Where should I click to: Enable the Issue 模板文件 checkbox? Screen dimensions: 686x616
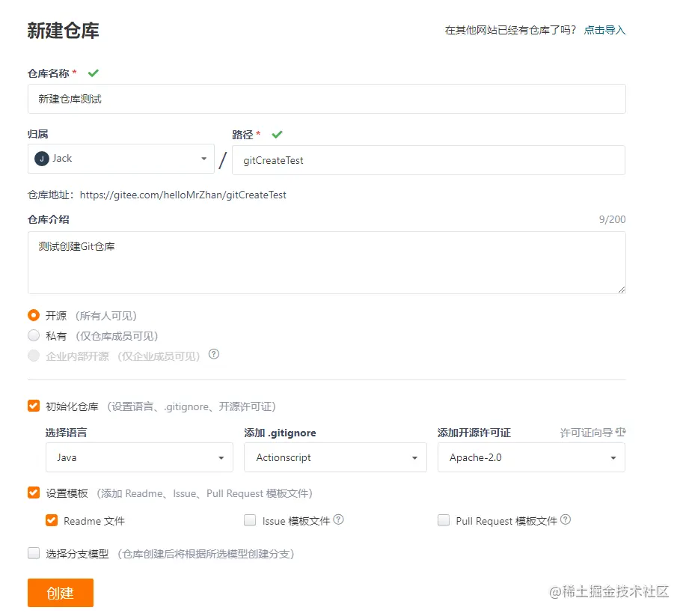(250, 520)
